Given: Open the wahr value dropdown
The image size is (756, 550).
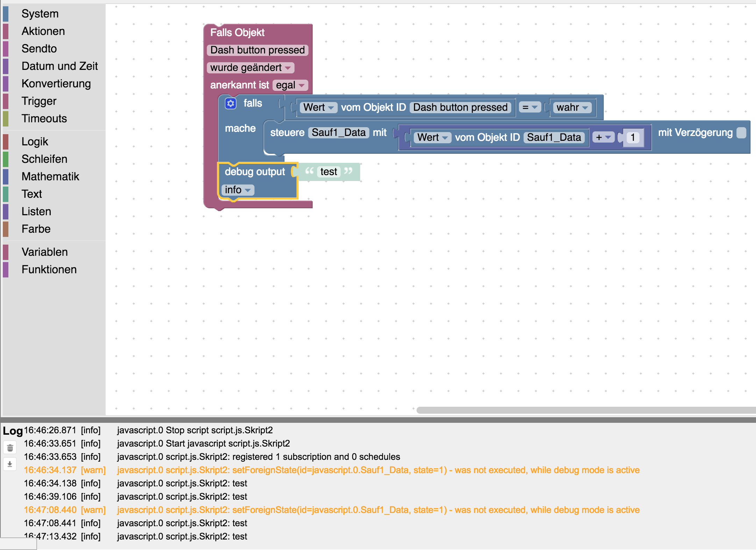Looking at the screenshot, I should 572,107.
